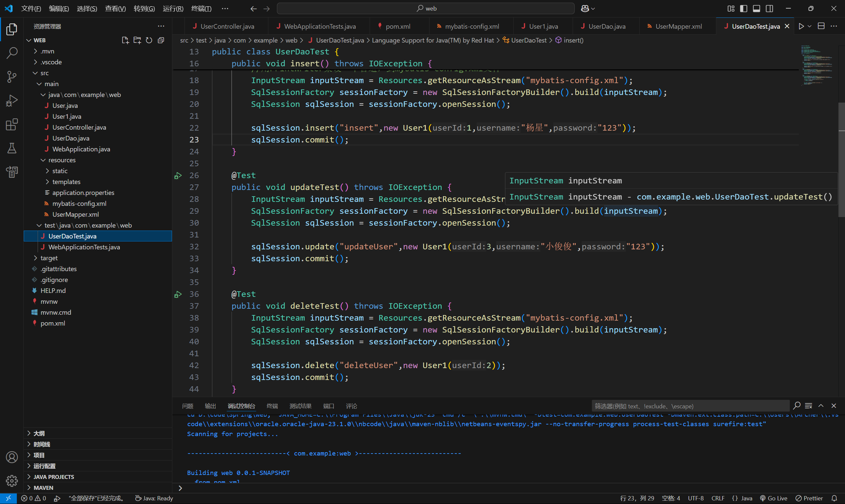Collapse all folders in explorer
The height and width of the screenshot is (504, 845).
(x=161, y=41)
